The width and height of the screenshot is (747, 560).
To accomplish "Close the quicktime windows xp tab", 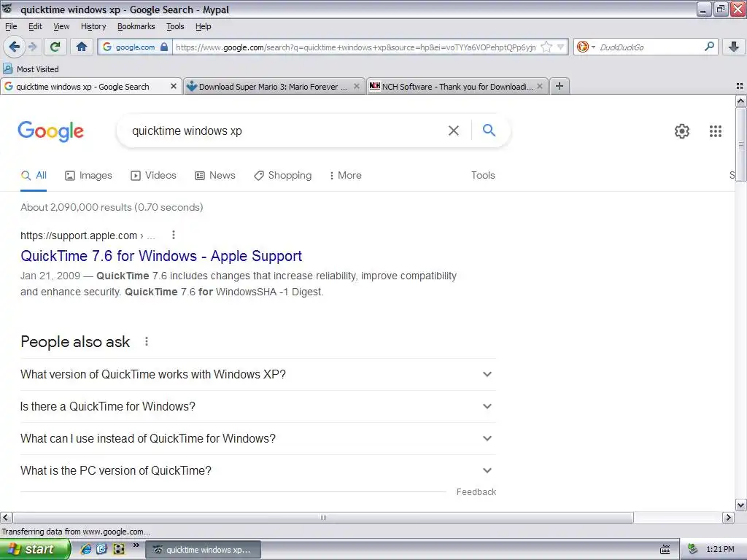I will click(x=174, y=86).
